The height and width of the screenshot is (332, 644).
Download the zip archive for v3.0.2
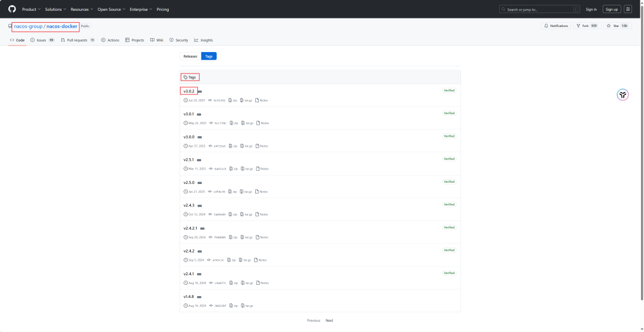point(233,100)
